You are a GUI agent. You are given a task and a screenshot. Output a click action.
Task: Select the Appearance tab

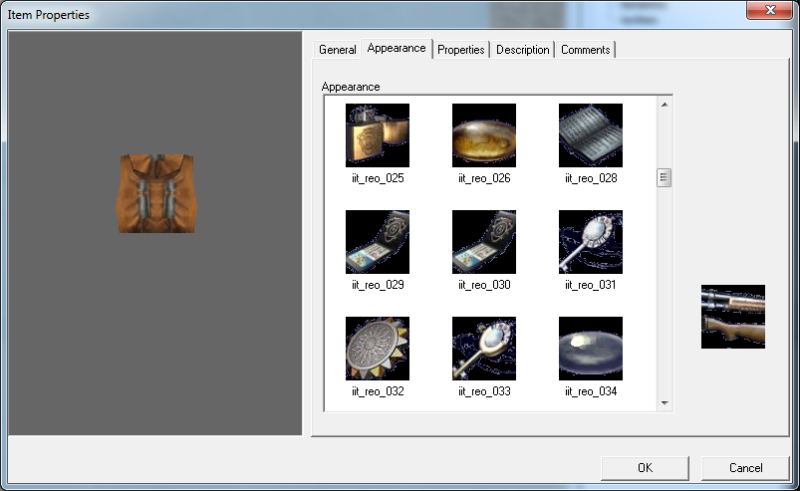[396, 48]
